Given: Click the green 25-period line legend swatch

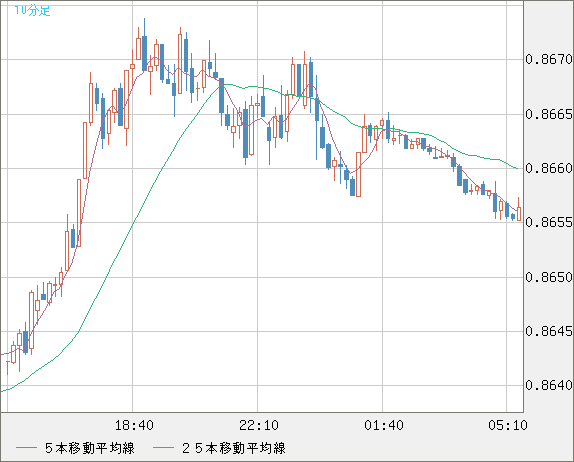Looking at the screenshot, I should tap(163, 448).
